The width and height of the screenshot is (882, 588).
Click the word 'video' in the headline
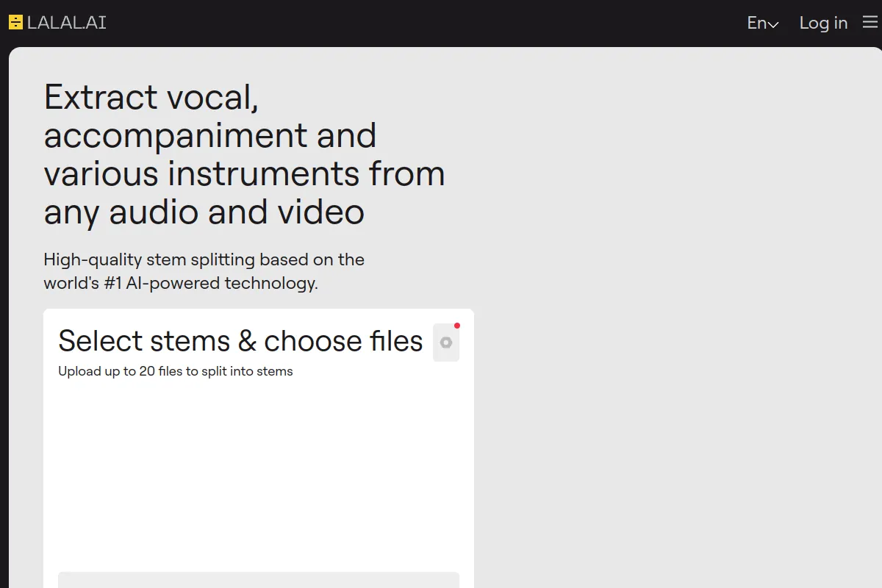click(x=320, y=212)
